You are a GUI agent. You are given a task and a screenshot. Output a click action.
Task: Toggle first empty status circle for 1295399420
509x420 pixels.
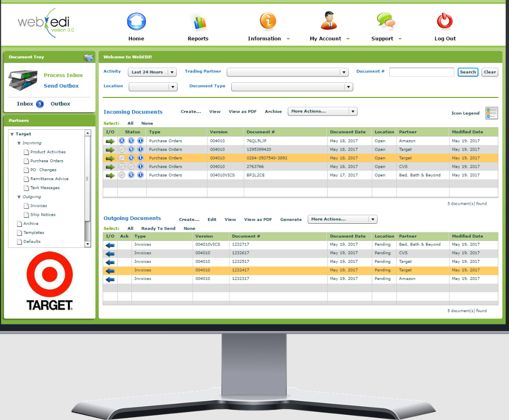[x=122, y=149]
